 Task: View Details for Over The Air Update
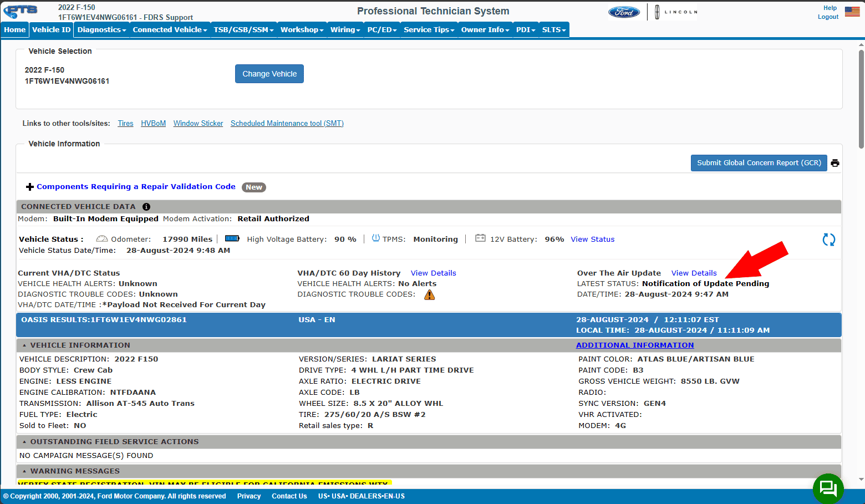click(694, 273)
